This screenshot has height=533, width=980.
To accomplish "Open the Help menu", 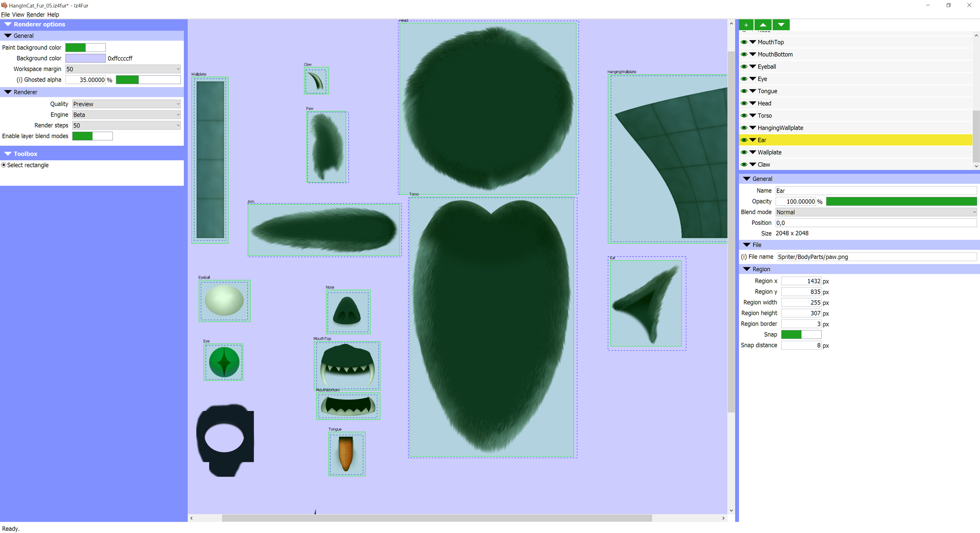I will click(x=53, y=15).
